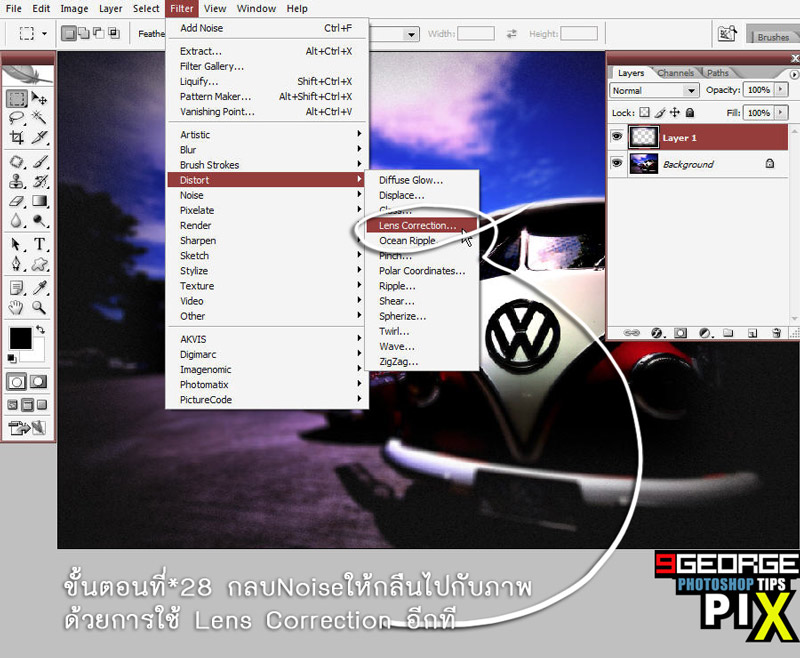Reset default foreground and background colors
800x658 pixels.
click(x=12, y=359)
